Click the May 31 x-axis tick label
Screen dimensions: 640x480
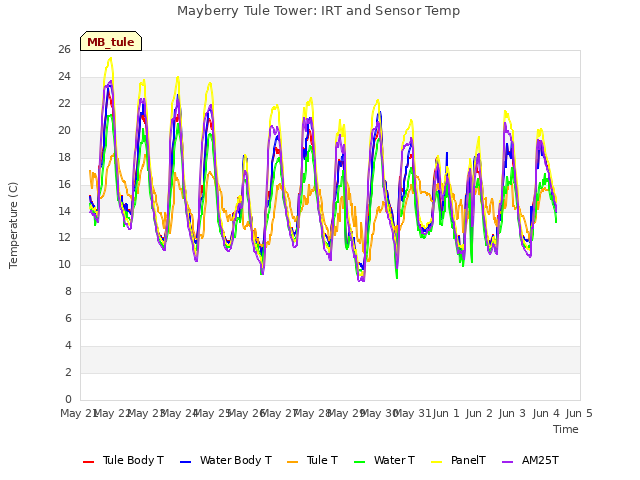tap(414, 413)
